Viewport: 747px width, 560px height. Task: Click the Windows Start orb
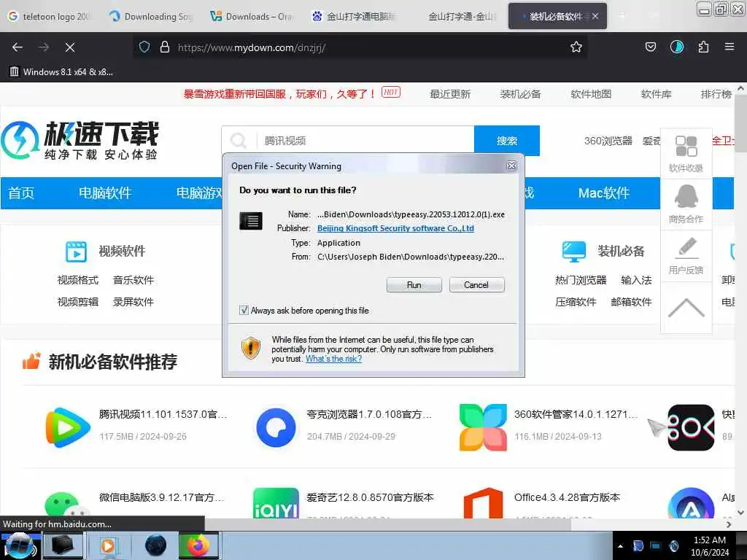click(20, 545)
